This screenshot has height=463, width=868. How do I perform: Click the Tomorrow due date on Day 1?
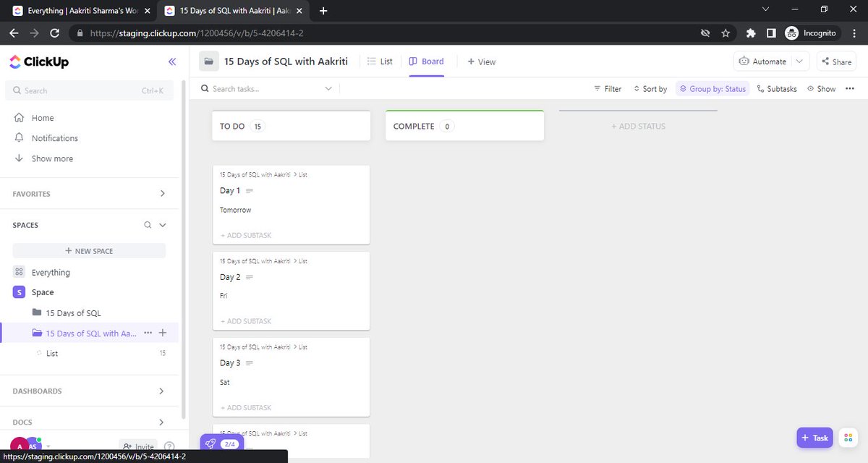tap(236, 210)
